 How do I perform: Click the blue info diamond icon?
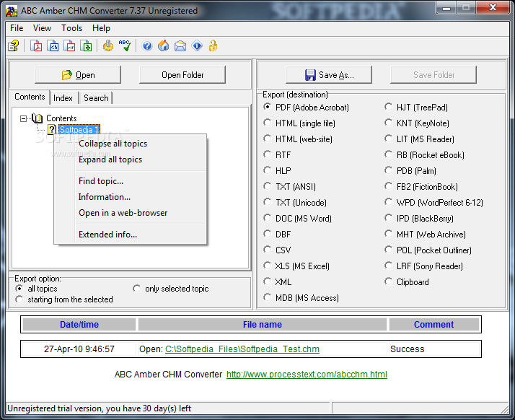(x=197, y=45)
